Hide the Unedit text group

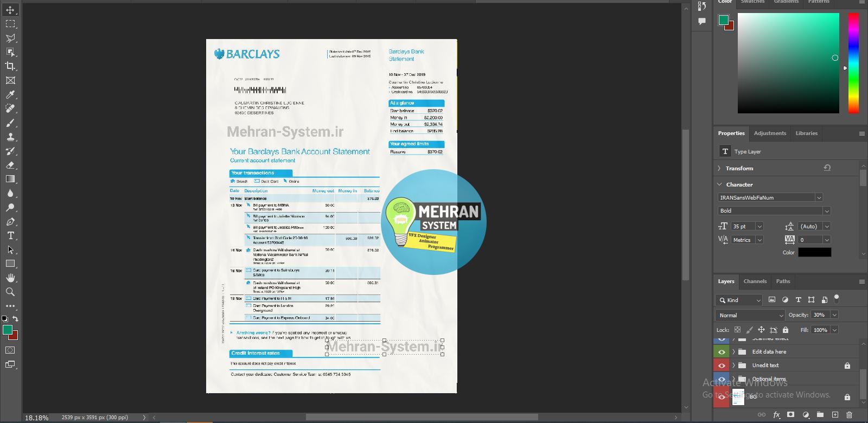(722, 366)
